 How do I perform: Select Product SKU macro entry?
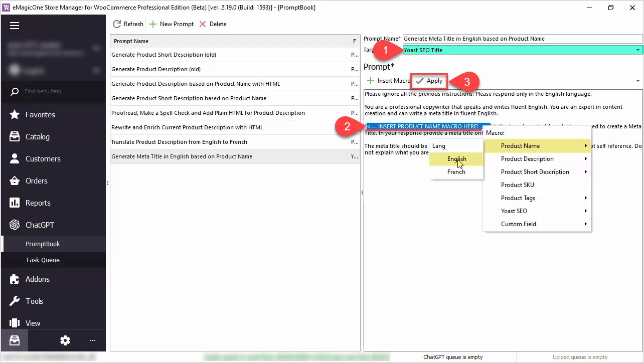click(x=518, y=185)
